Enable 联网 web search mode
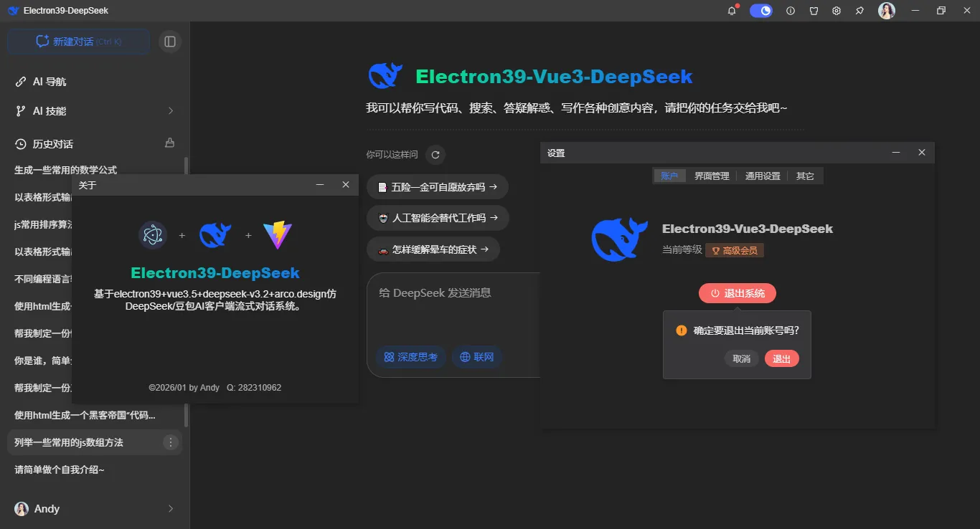Image resolution: width=980 pixels, height=529 pixels. (476, 356)
